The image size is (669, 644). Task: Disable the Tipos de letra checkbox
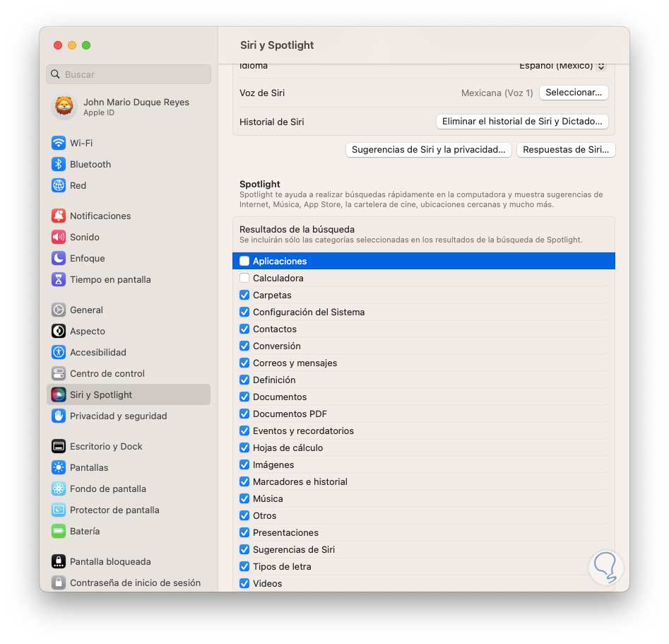point(244,566)
